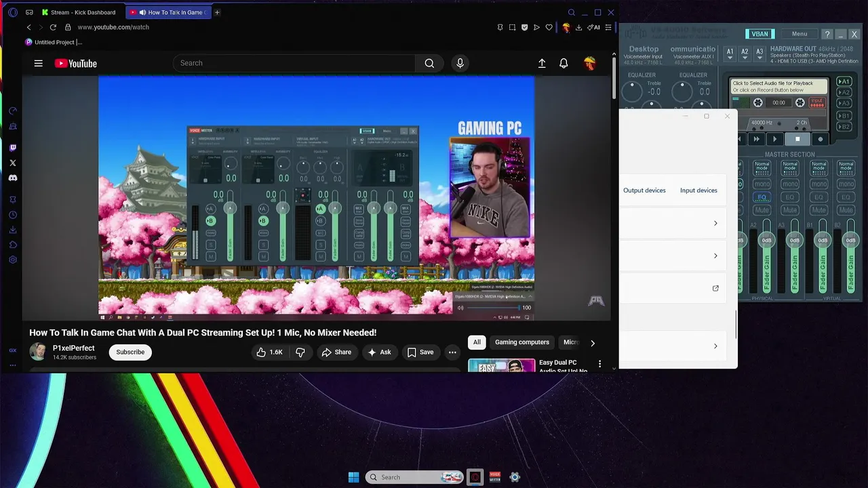
Task: Save the video to a playlist
Action: coord(420,352)
